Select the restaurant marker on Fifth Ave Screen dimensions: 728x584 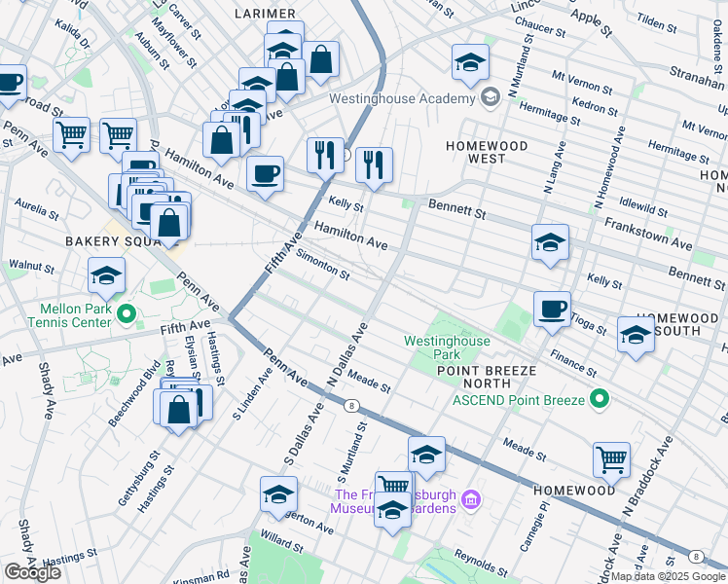tap(325, 158)
